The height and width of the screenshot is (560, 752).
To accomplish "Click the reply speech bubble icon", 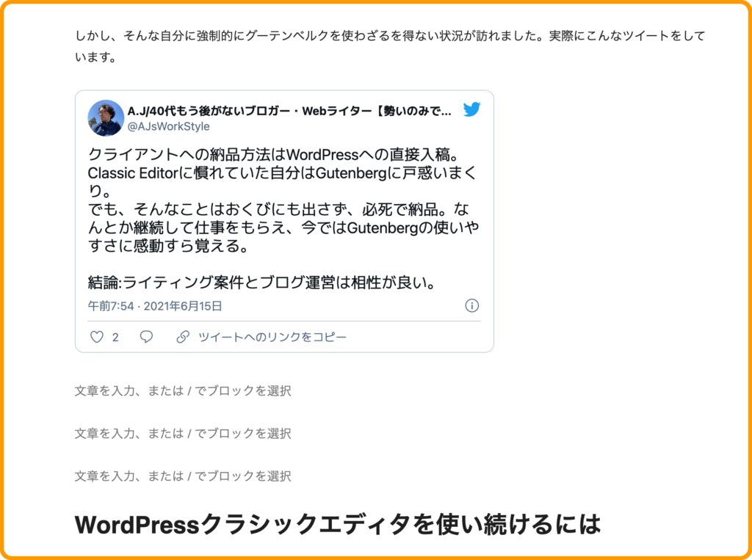I will 146,337.
